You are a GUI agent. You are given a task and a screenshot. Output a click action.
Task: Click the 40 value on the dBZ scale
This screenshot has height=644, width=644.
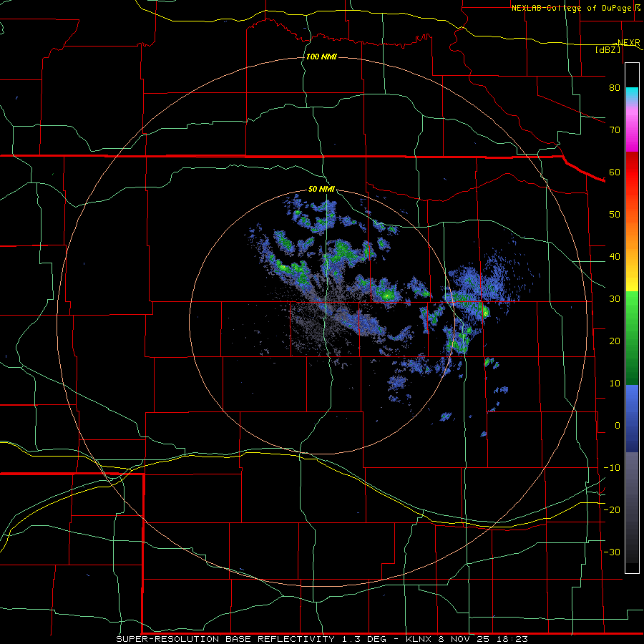click(x=615, y=257)
